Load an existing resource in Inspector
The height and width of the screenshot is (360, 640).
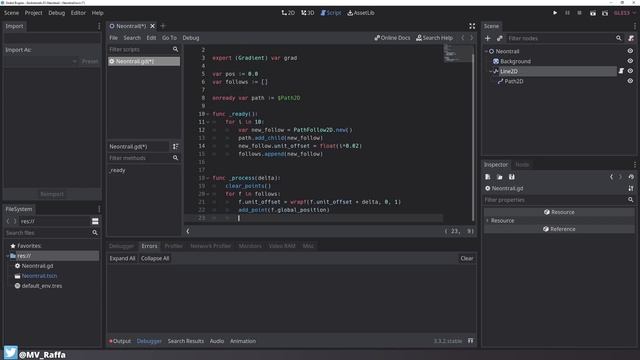pyautogui.click(x=500, y=177)
